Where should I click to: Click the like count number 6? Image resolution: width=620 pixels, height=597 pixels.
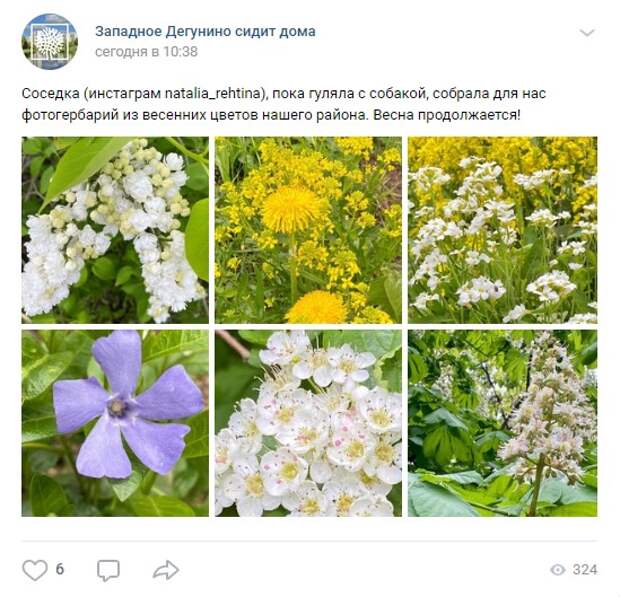60,569
